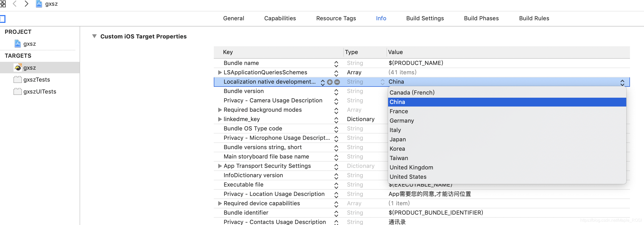
Task: Click the gxszUITests target folder icon
Action: (18, 91)
